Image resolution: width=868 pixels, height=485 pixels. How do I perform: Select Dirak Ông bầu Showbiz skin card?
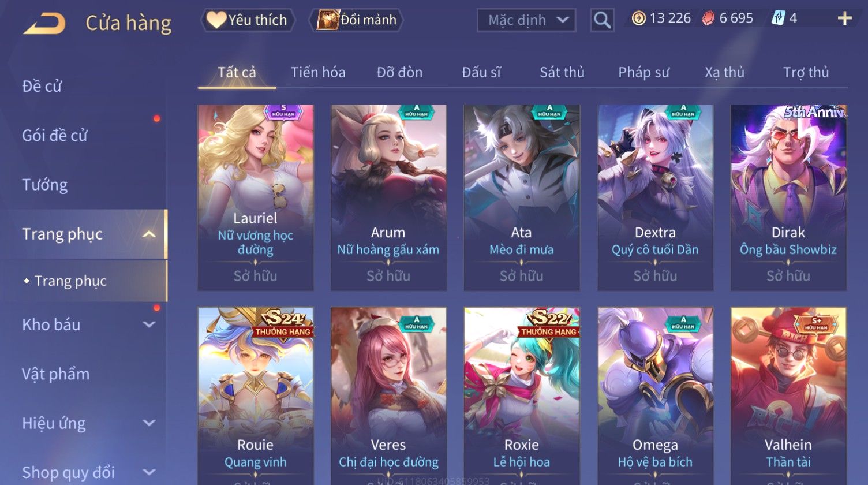[788, 197]
